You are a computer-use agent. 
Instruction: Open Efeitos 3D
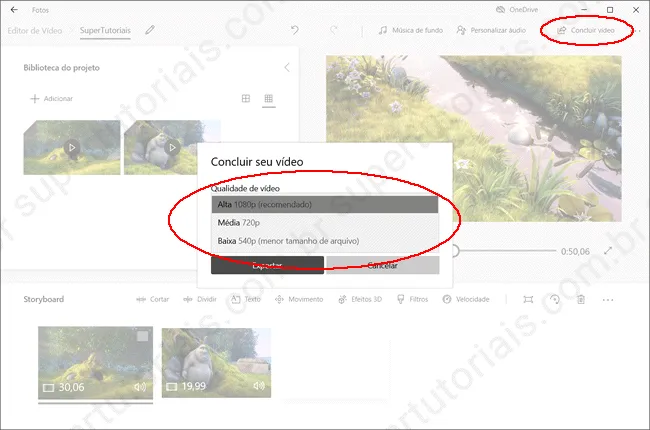[360, 299]
